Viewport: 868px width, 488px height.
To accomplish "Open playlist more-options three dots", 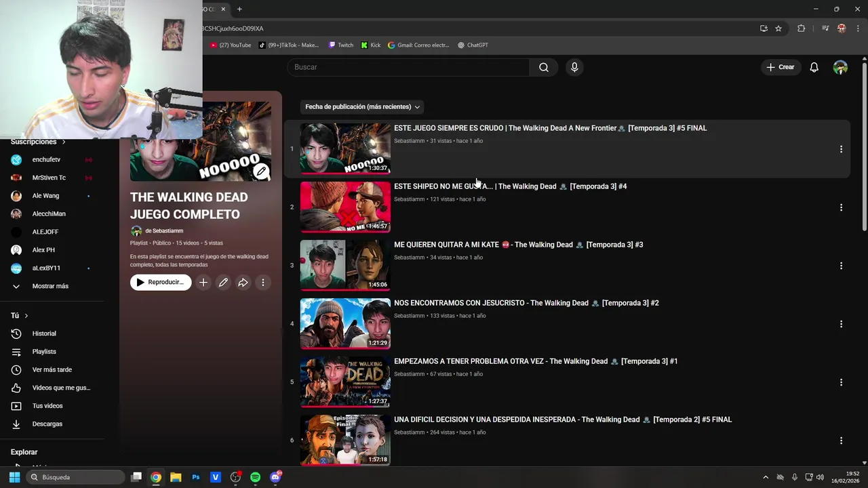I will click(263, 283).
